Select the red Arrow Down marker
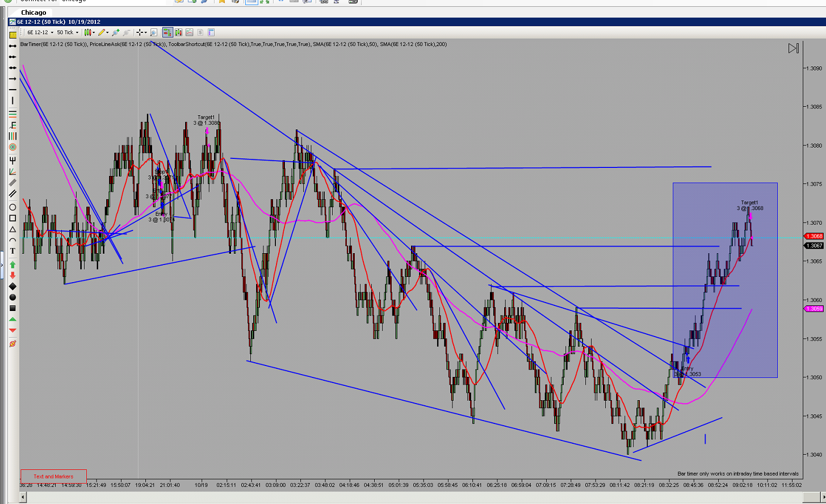The width and height of the screenshot is (826, 504). click(x=12, y=275)
